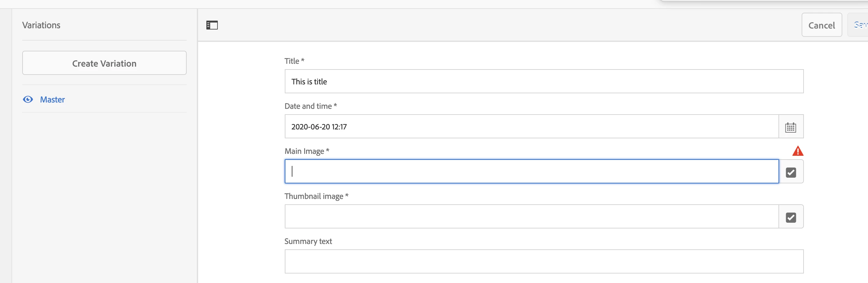Click the Main Image error warning icon
Screen dimensions: 868x283
[797, 151]
